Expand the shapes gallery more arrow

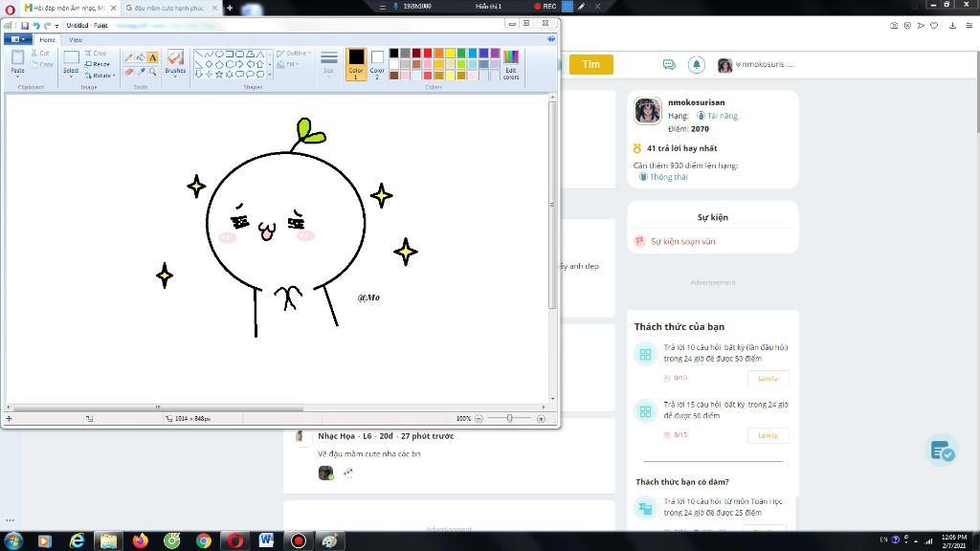point(270,75)
